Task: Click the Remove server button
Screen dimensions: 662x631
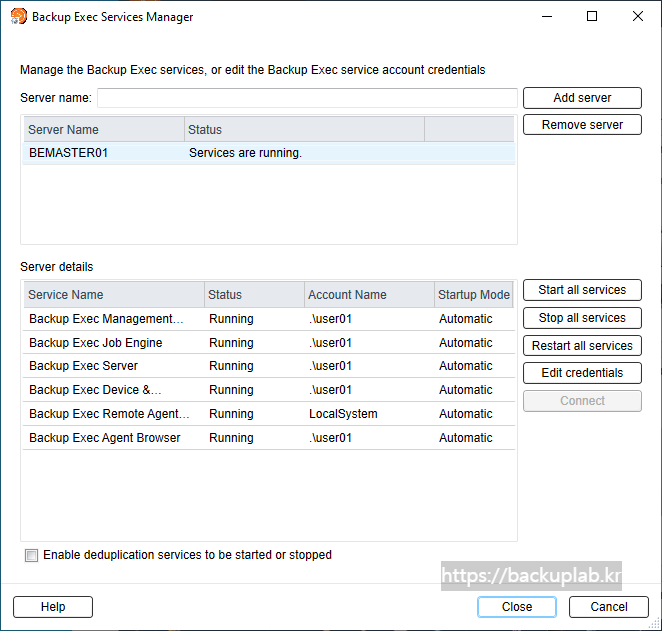Action: pos(582,125)
